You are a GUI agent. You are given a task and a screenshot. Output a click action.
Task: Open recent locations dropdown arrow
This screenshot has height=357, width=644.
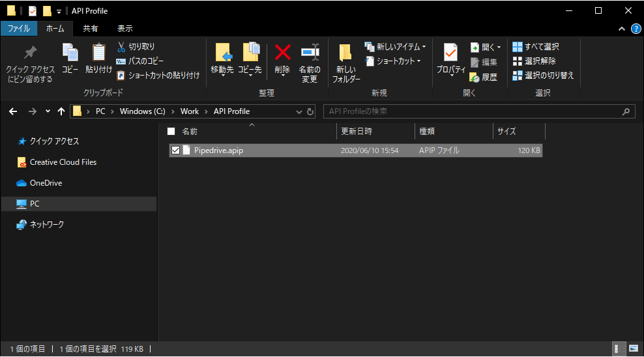coord(48,111)
